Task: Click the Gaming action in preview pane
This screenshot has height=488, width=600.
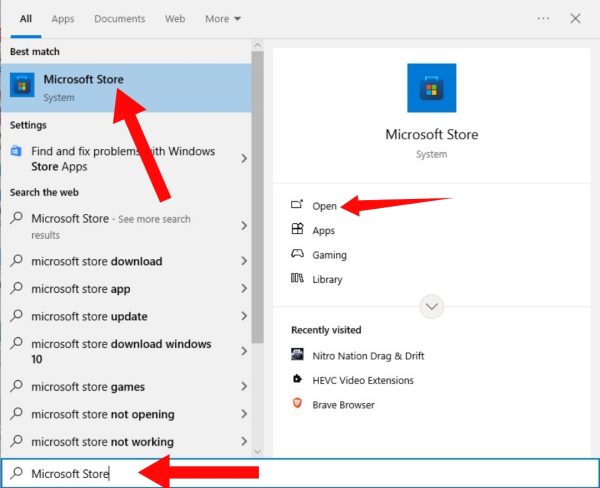Action: [x=329, y=255]
